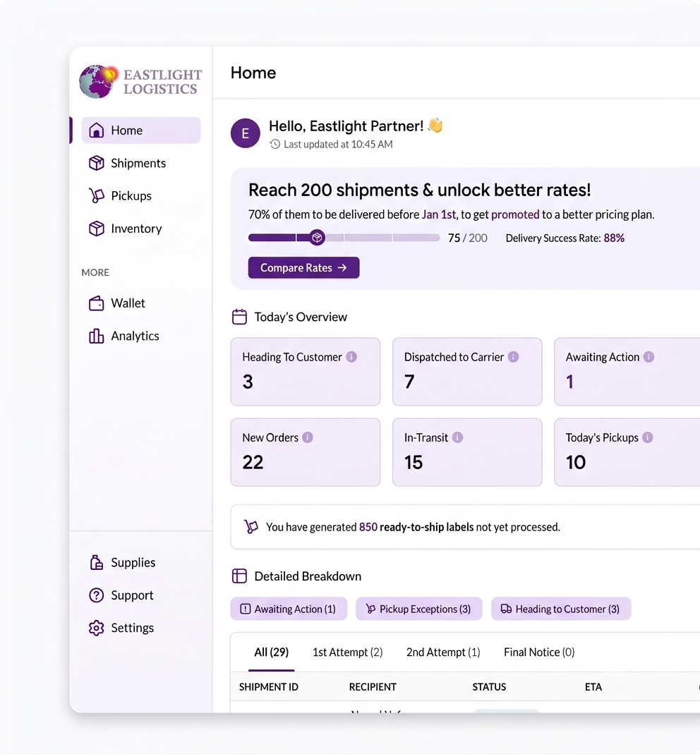Click info icon next to Heading To Customer
The height and width of the screenshot is (754, 700).
coord(351,357)
